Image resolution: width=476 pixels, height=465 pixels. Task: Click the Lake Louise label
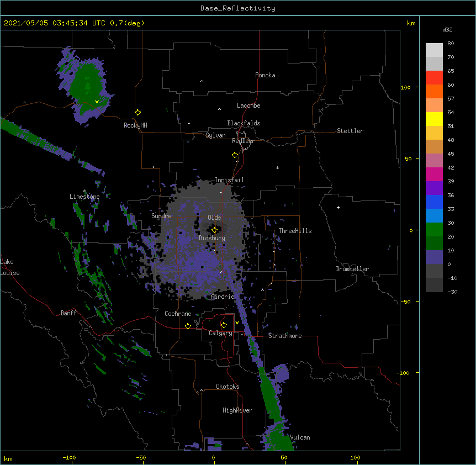[x=10, y=267]
